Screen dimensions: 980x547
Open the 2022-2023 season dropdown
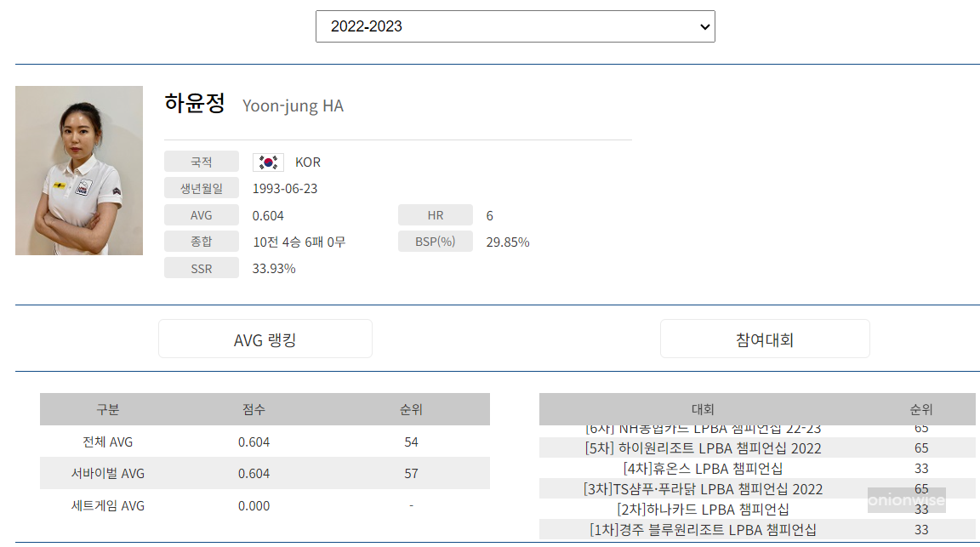pos(516,26)
